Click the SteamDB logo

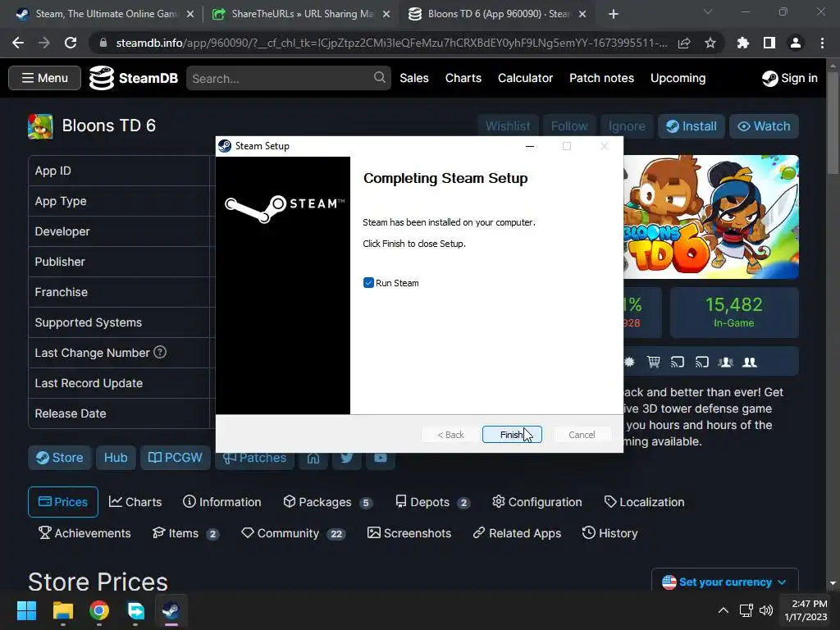pyautogui.click(x=134, y=78)
